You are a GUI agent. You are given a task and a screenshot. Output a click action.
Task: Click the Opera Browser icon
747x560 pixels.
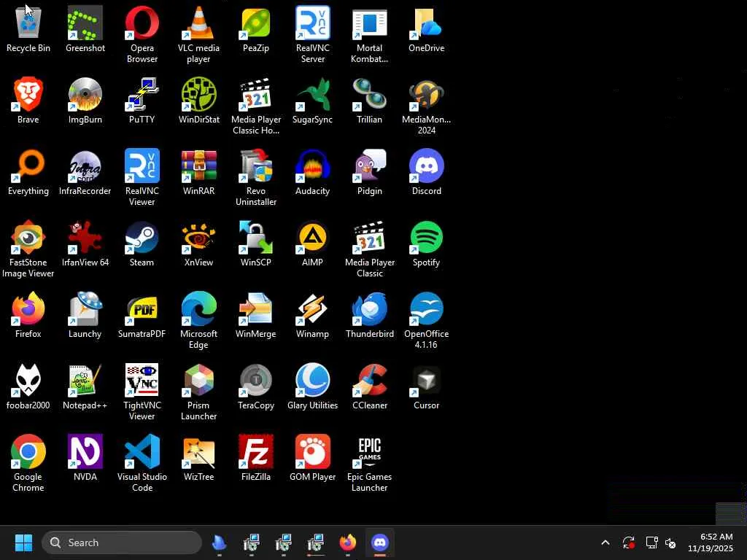coord(142,23)
